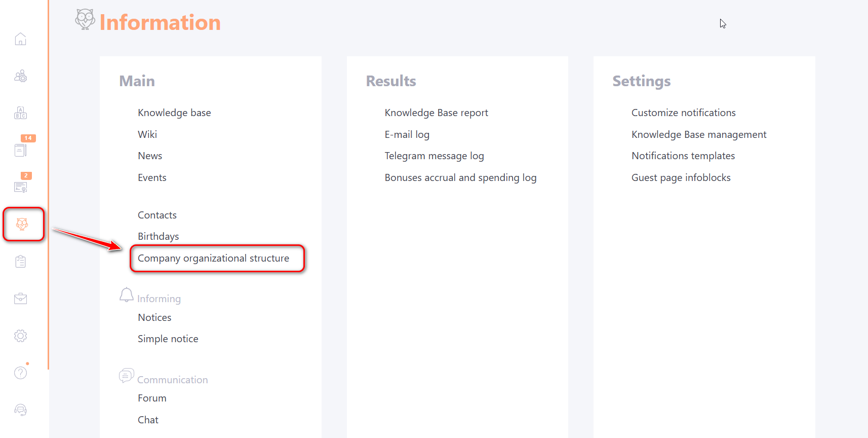Select Bonuses accrual and spending log
Viewport: 868px width, 438px height.
click(x=460, y=178)
